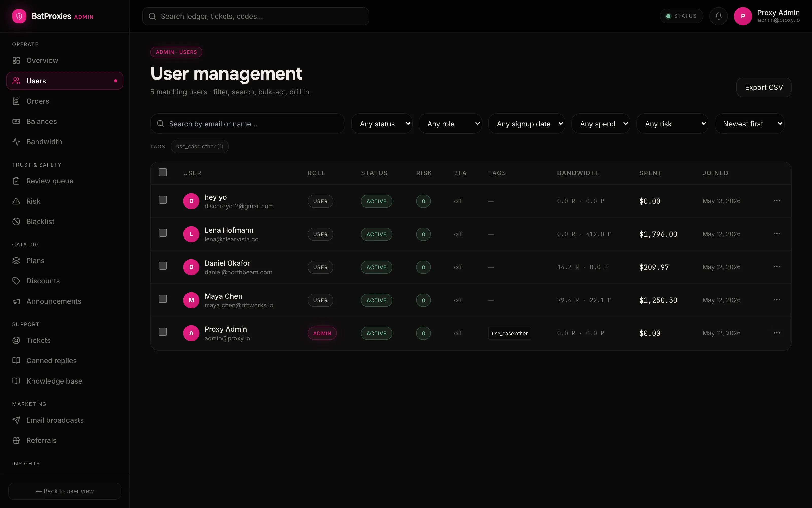Click the Proxy Admin profile avatar
Image resolution: width=812 pixels, height=508 pixels.
(x=742, y=16)
